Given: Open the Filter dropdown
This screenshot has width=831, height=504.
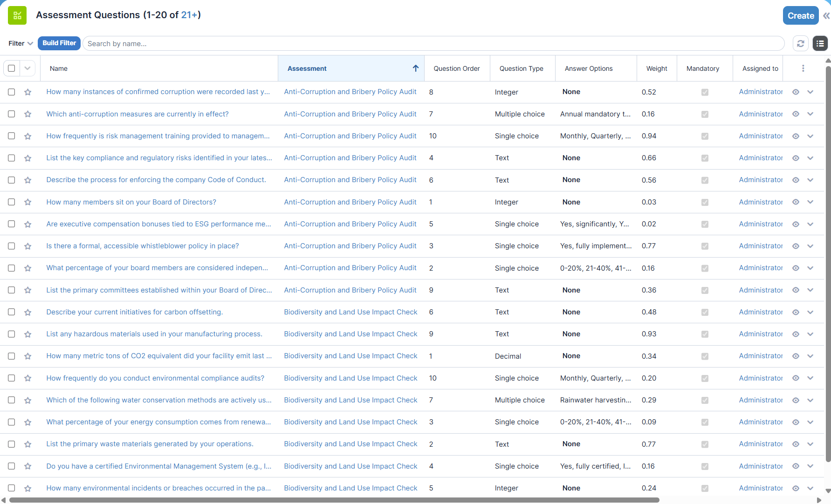Looking at the screenshot, I should pos(21,43).
